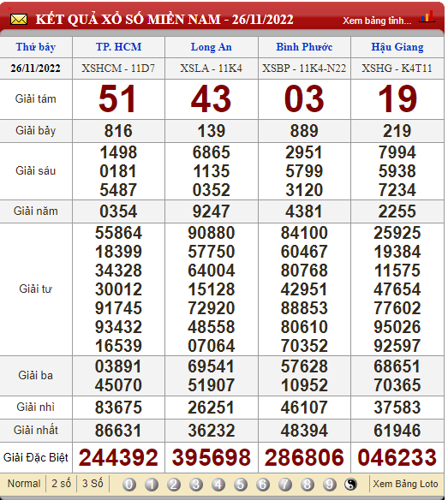Select code XSBP - 11K4-N22

pyautogui.click(x=304, y=68)
